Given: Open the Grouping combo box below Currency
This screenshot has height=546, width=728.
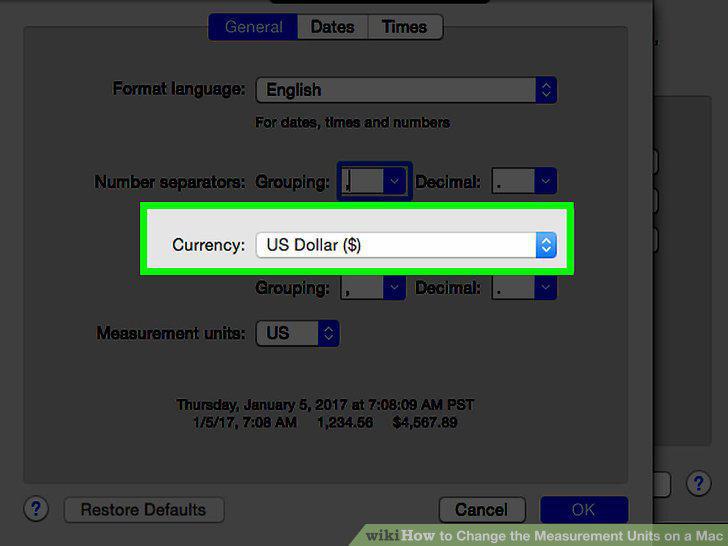Looking at the screenshot, I should [x=373, y=288].
